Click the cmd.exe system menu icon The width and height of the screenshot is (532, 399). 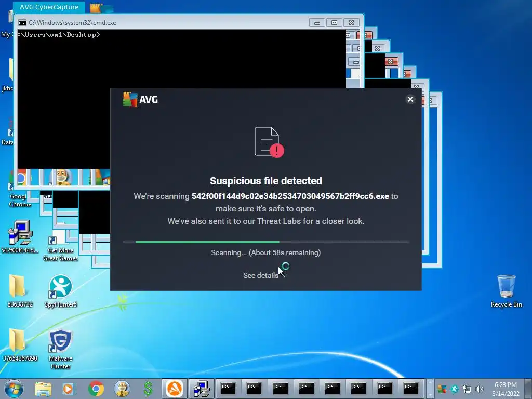pyautogui.click(x=22, y=23)
